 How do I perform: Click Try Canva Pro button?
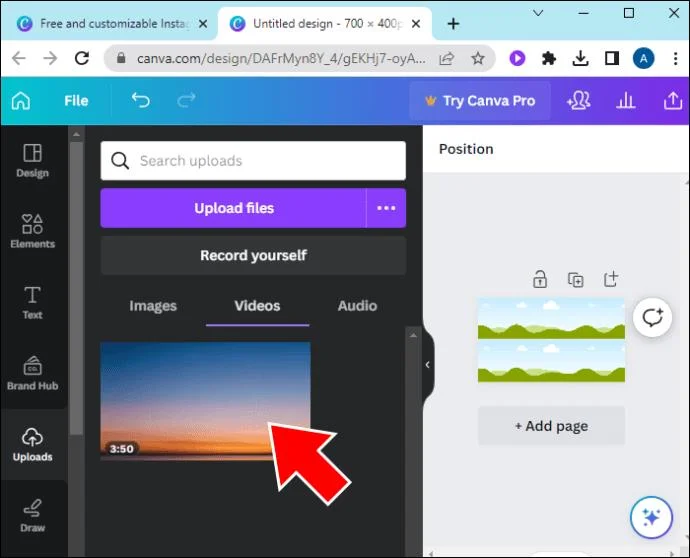(x=480, y=101)
